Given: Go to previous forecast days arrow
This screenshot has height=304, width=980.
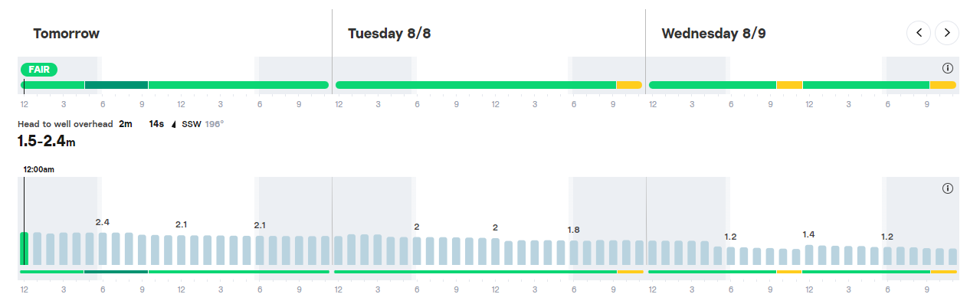Looking at the screenshot, I should tap(919, 33).
